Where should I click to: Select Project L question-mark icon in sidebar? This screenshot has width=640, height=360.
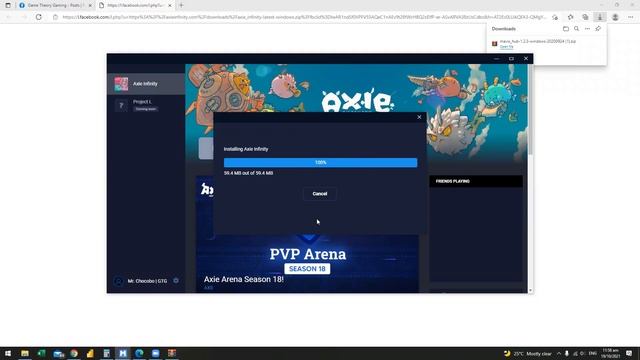121,106
